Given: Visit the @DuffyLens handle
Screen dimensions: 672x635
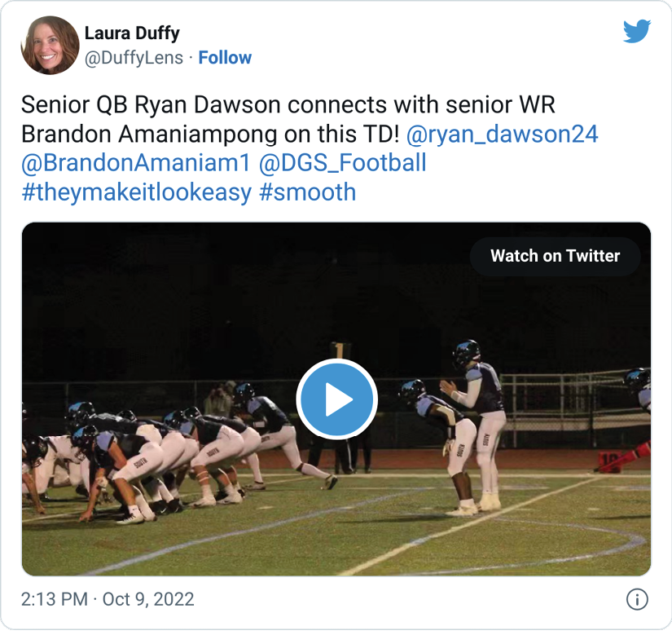Looking at the screenshot, I should [134, 57].
